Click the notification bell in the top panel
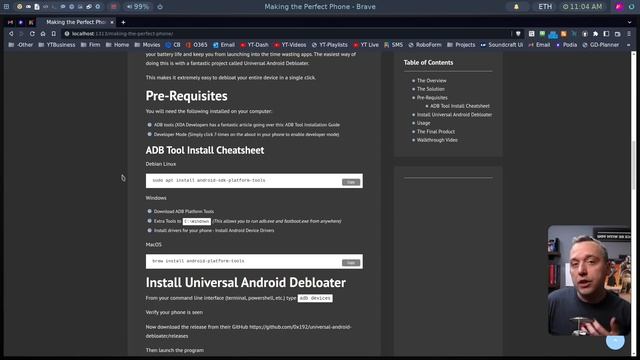 pyautogui.click(x=516, y=7)
